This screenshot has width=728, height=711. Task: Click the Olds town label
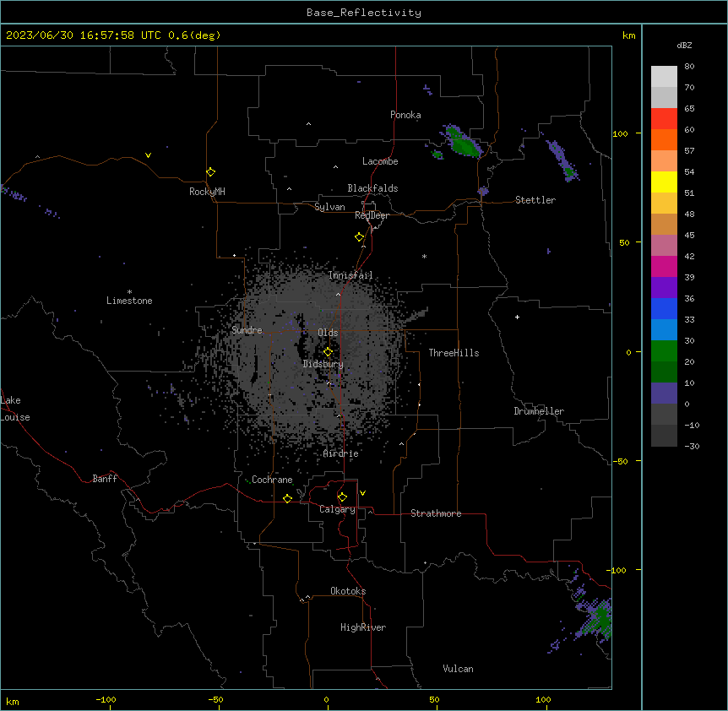[x=328, y=333]
